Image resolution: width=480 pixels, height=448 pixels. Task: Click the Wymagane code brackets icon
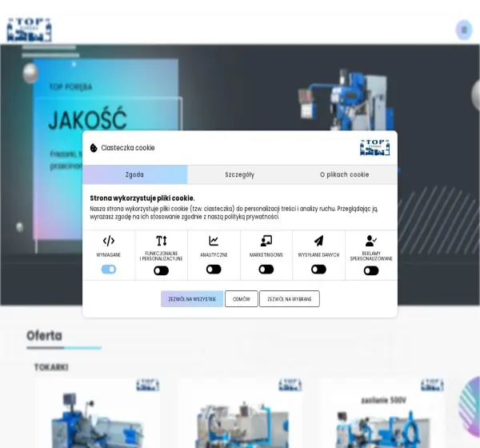[x=109, y=241]
